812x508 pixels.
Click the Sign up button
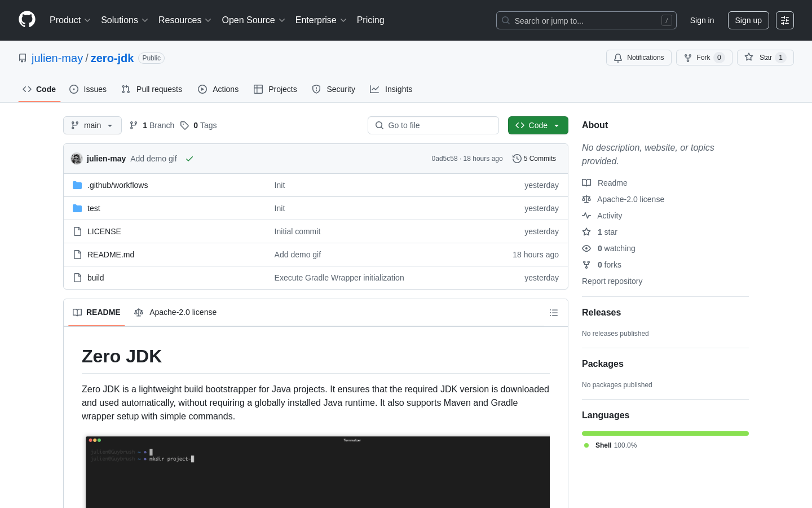[748, 20]
